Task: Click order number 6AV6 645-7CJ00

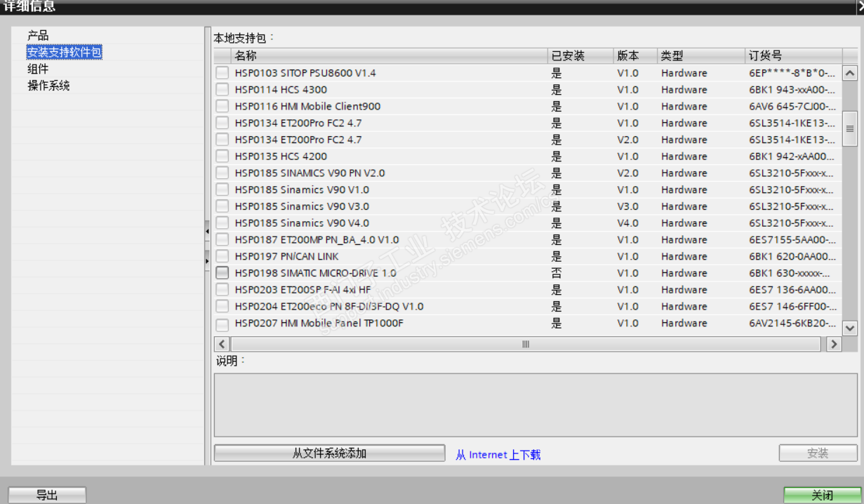Action: [792, 107]
